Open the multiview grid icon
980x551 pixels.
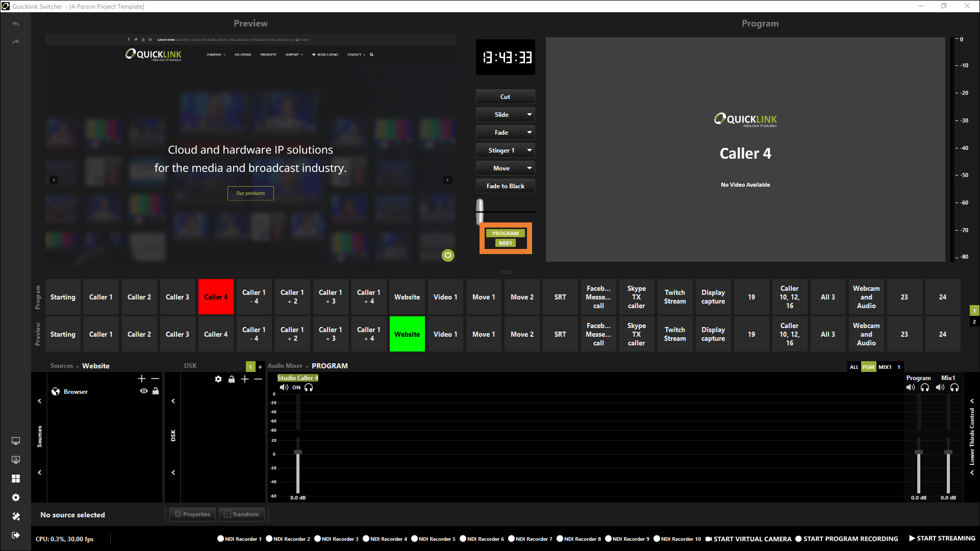click(16, 479)
